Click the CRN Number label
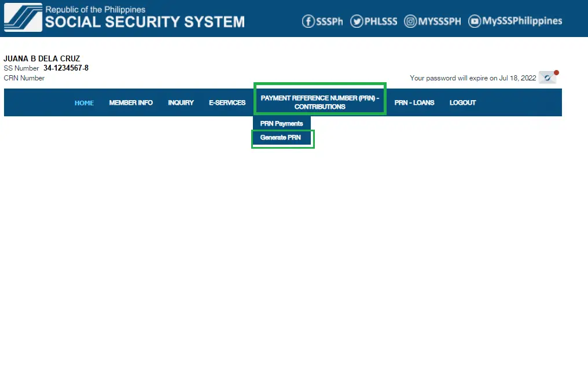Image resolution: width=588 pixels, height=390 pixels. [24, 78]
